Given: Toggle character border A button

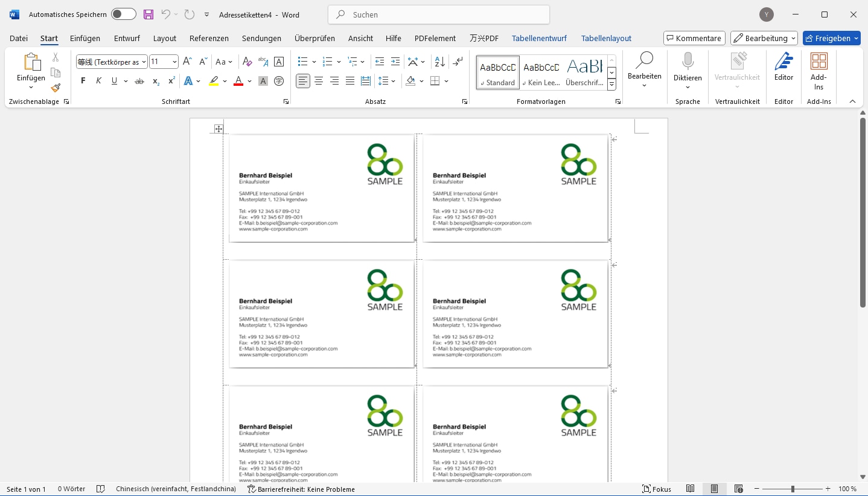Looking at the screenshot, I should (279, 62).
